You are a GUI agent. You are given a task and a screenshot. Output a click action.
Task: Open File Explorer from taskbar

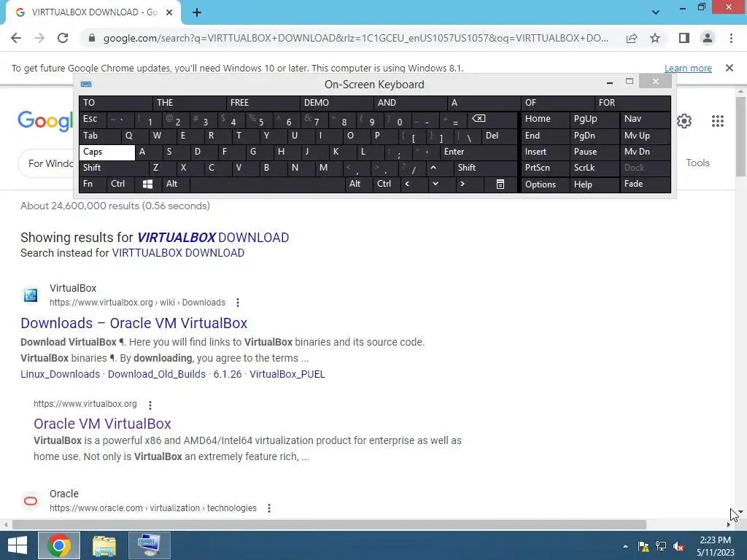[x=104, y=545]
